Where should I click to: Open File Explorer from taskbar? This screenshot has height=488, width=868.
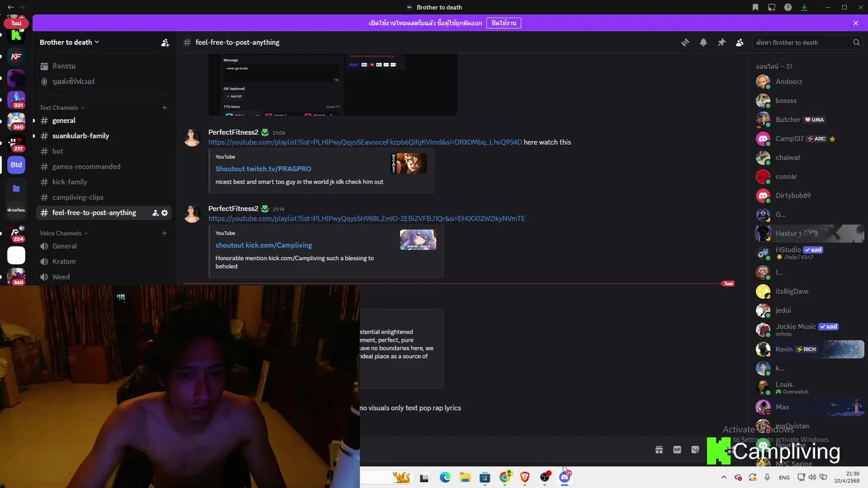465,477
